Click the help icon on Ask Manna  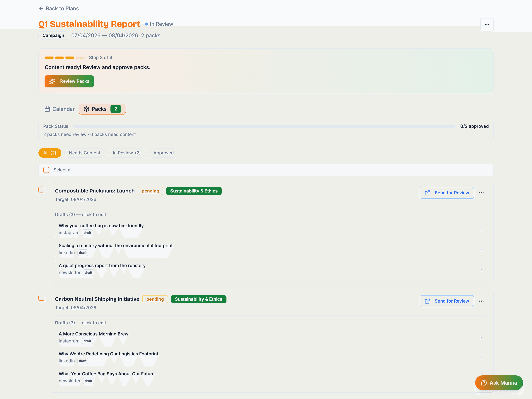(484, 383)
